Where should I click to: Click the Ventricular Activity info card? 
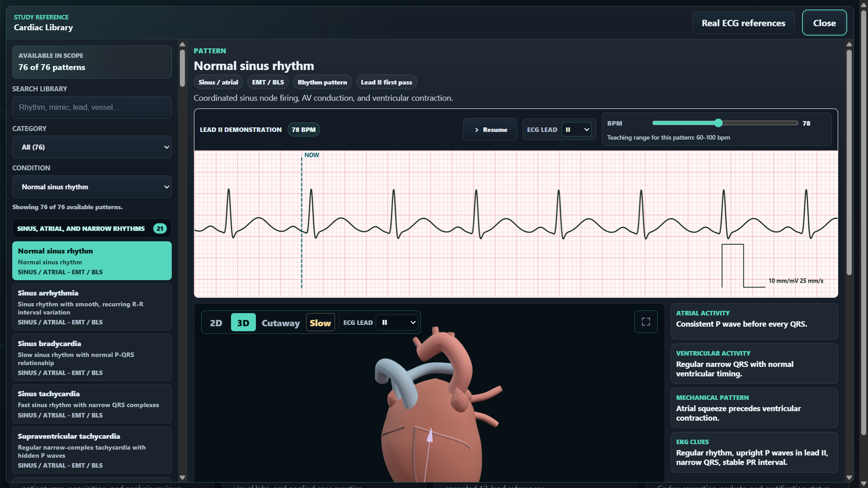tap(754, 363)
